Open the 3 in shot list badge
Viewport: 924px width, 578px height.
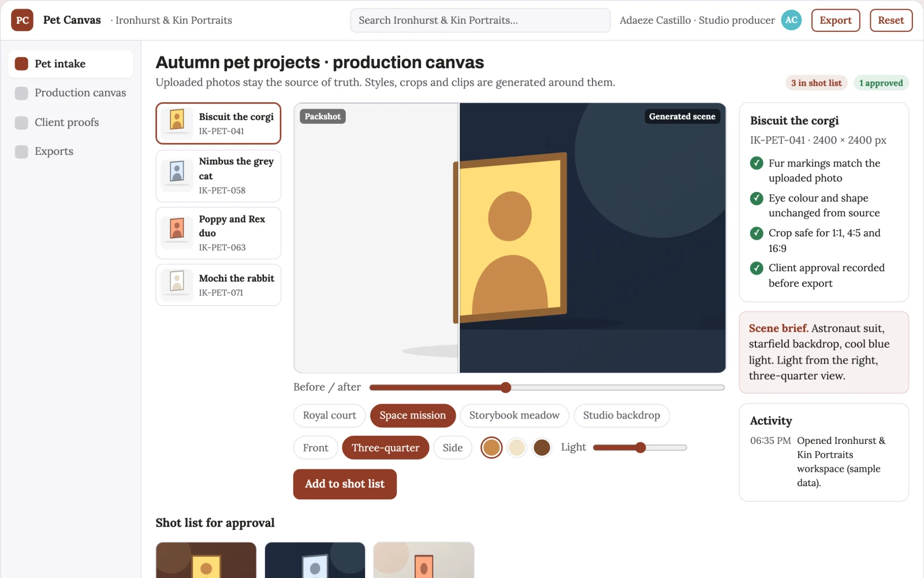point(816,83)
